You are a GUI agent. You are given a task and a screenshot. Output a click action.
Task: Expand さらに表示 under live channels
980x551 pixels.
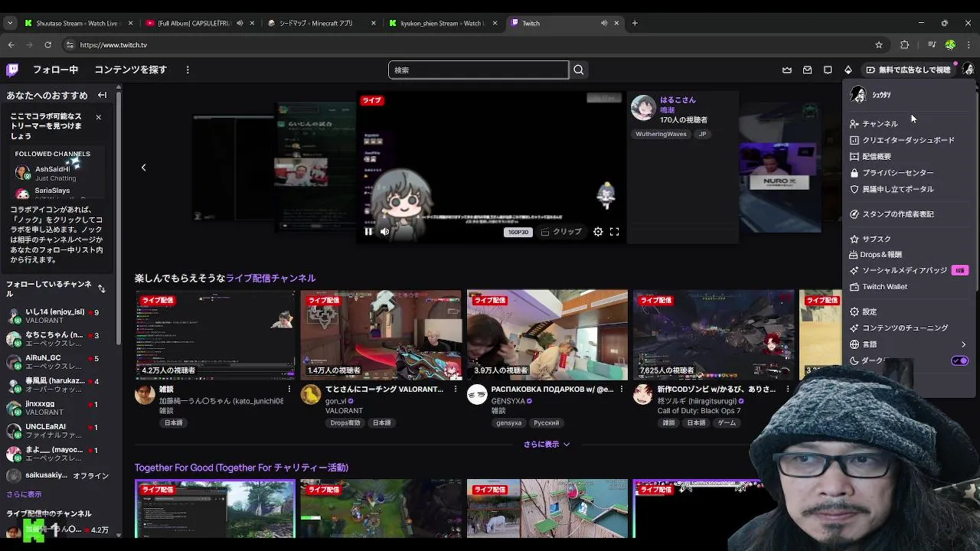point(547,444)
